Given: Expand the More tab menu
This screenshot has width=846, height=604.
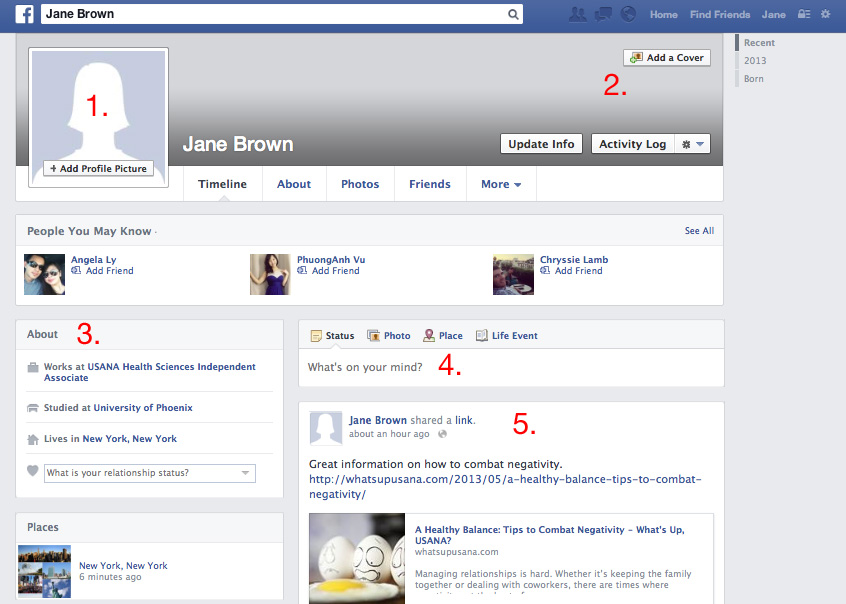Looking at the screenshot, I should (501, 184).
